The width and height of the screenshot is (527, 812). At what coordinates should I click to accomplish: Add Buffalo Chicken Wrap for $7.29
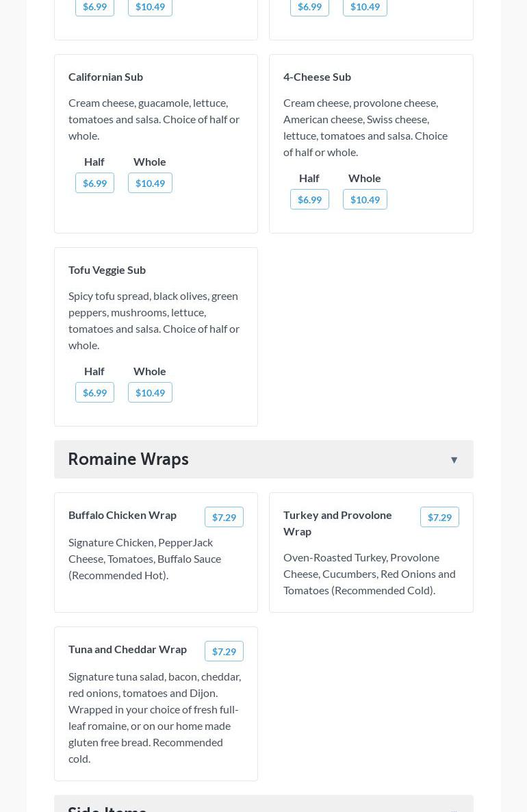pos(224,517)
